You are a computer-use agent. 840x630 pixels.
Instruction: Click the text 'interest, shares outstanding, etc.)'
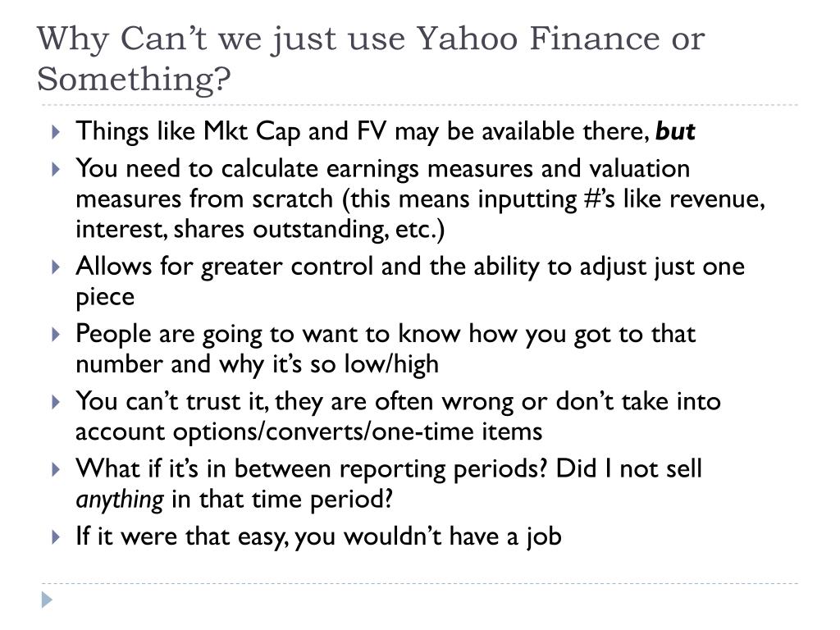pos(260,230)
